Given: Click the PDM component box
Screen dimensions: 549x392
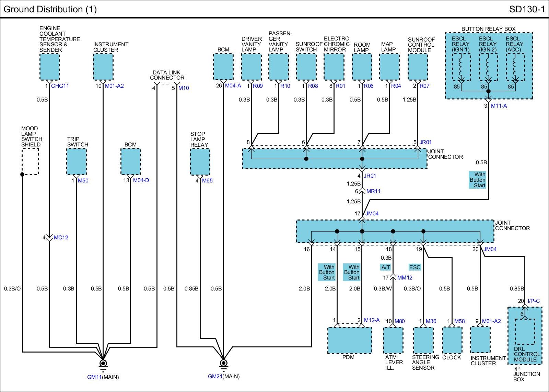Looking at the screenshot, I should click(x=349, y=340).
